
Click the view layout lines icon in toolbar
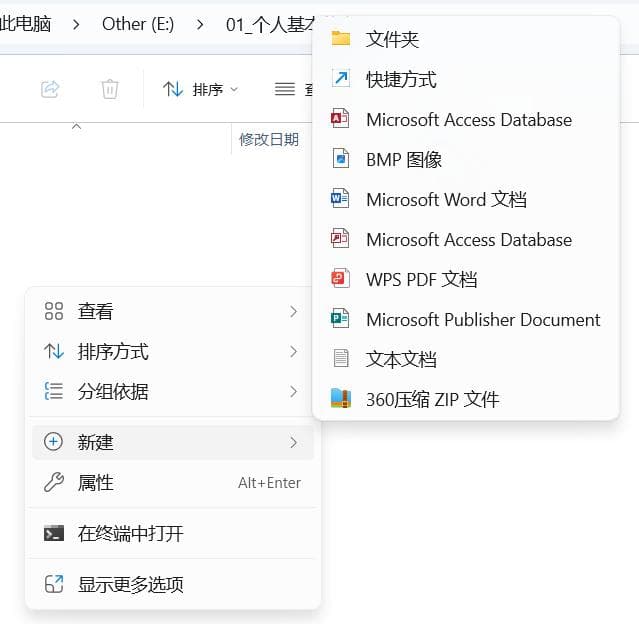pyautogui.click(x=284, y=89)
